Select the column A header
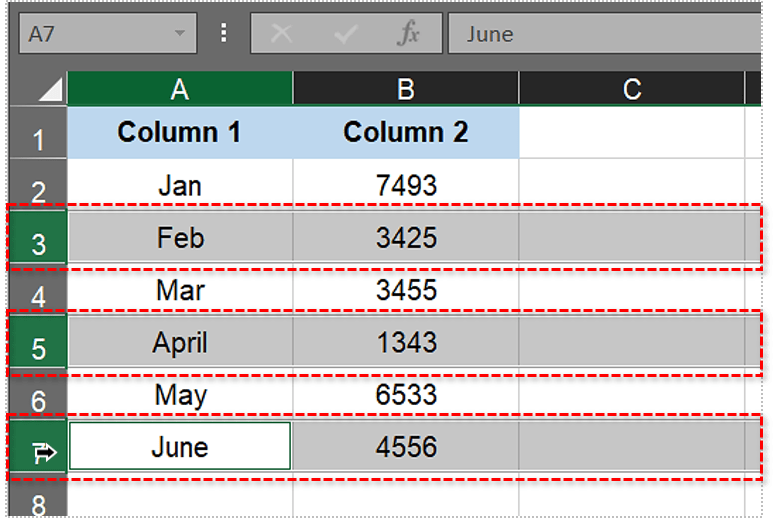 coord(180,89)
